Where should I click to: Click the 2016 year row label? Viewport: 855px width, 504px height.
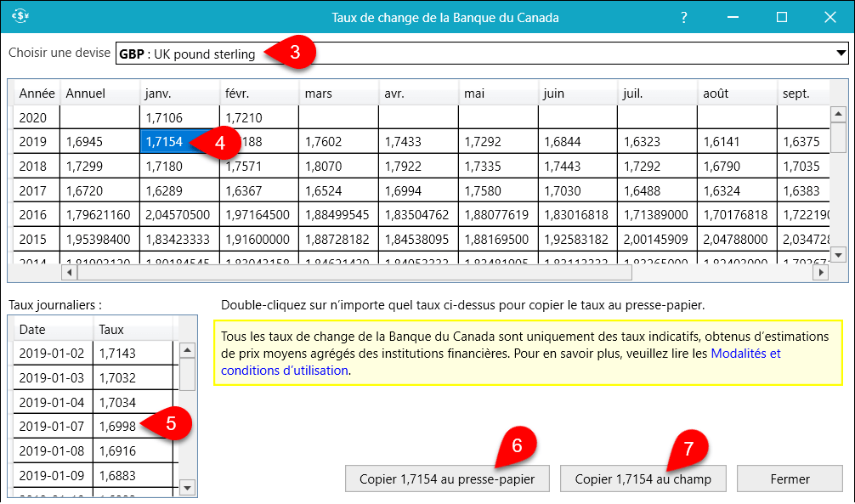pyautogui.click(x=37, y=215)
